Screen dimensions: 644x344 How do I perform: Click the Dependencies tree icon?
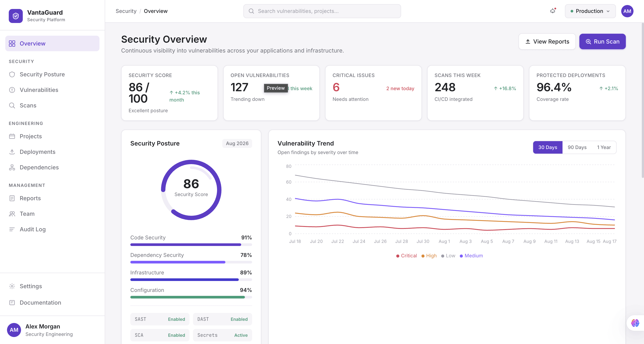tap(12, 167)
